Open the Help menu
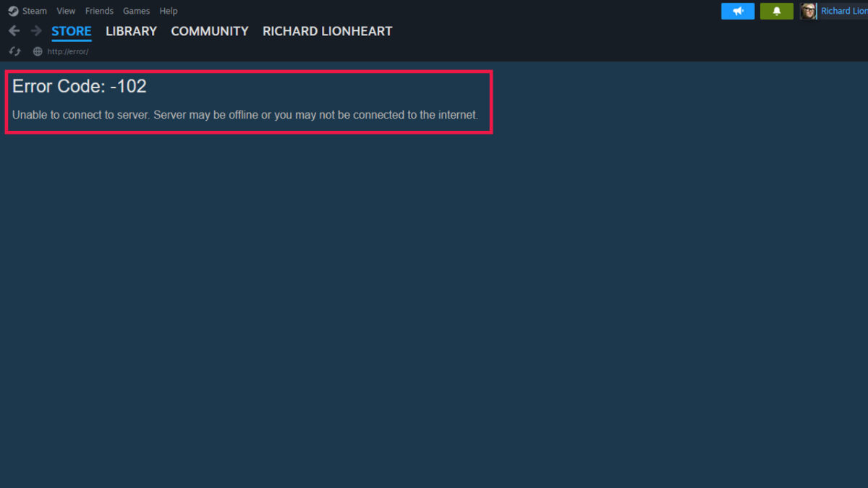Image resolution: width=868 pixels, height=488 pixels. [x=169, y=11]
